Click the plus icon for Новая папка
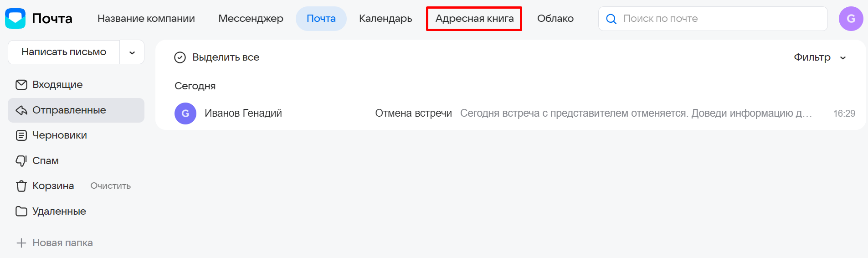This screenshot has width=868, height=258. (21, 243)
